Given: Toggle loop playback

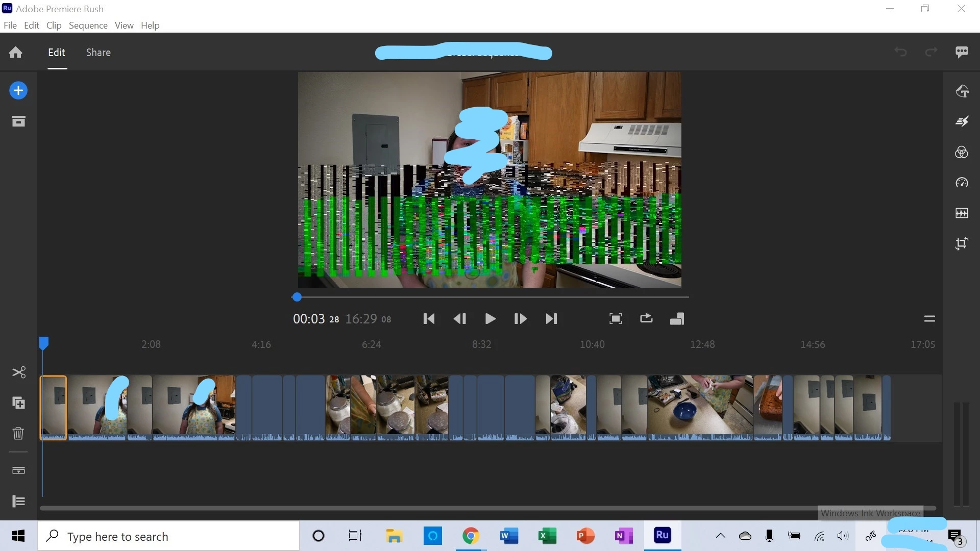Looking at the screenshot, I should pyautogui.click(x=646, y=319).
